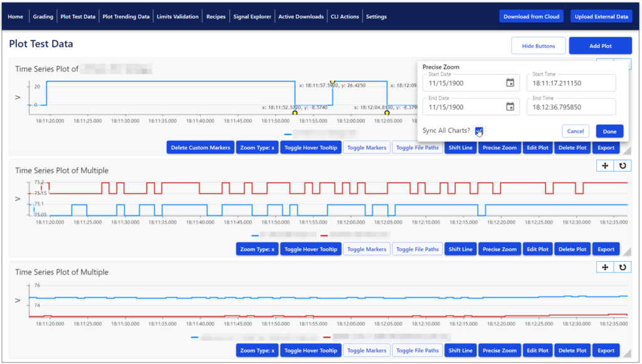Image resolution: width=642 pixels, height=364 pixels.
Task: Open the End Date calendar picker
Action: [510, 107]
